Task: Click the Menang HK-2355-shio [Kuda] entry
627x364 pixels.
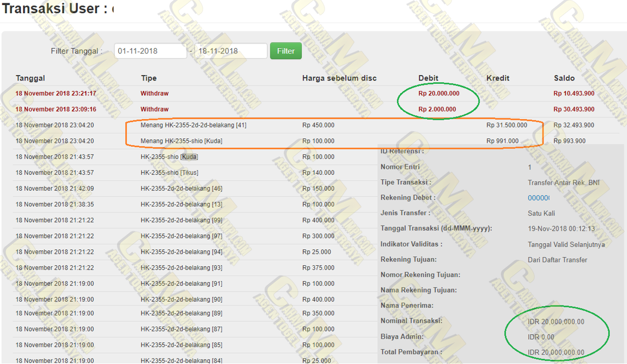Action: coord(181,141)
